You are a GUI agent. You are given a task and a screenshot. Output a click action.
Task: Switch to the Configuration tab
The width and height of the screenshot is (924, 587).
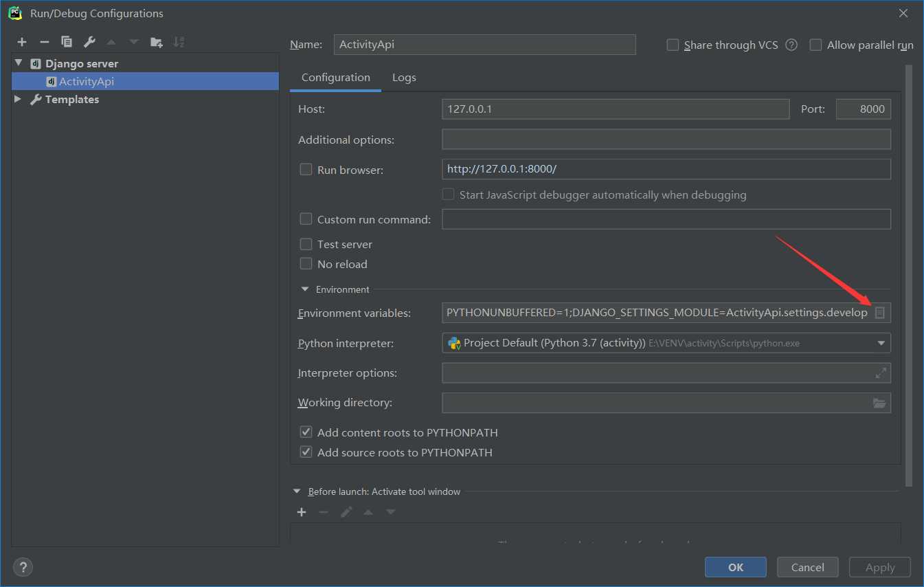[336, 78]
